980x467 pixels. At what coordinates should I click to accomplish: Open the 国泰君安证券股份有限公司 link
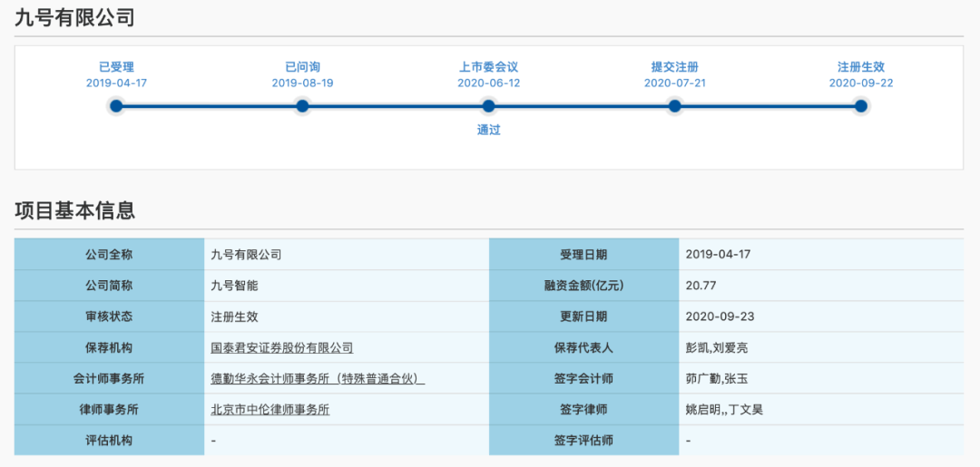click(x=282, y=347)
